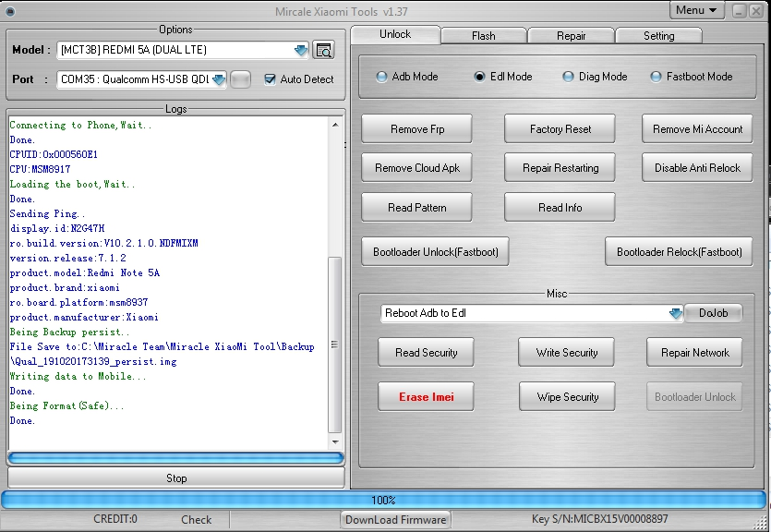
Task: Click log line ro.build.version:V10.2.1.0.NDFMIXM
Action: pyautogui.click(x=103, y=243)
